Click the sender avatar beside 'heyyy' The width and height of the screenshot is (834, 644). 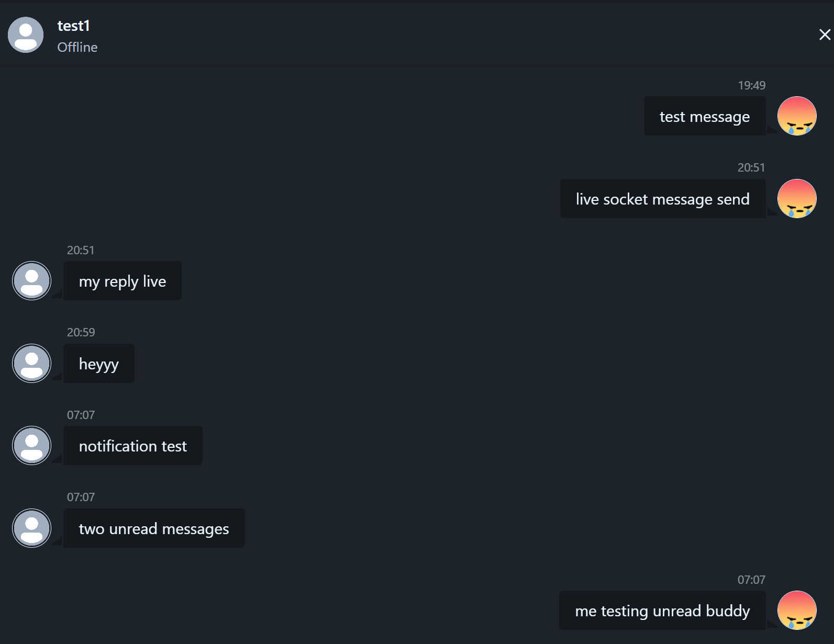point(31,363)
